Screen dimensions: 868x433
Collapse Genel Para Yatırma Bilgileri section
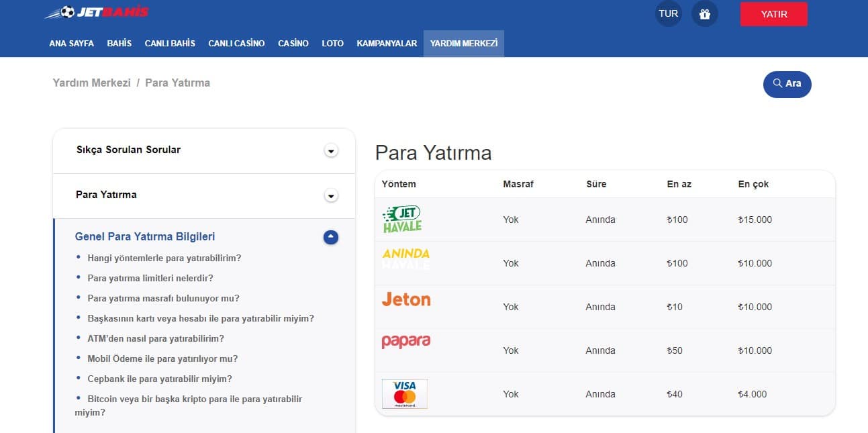click(330, 237)
